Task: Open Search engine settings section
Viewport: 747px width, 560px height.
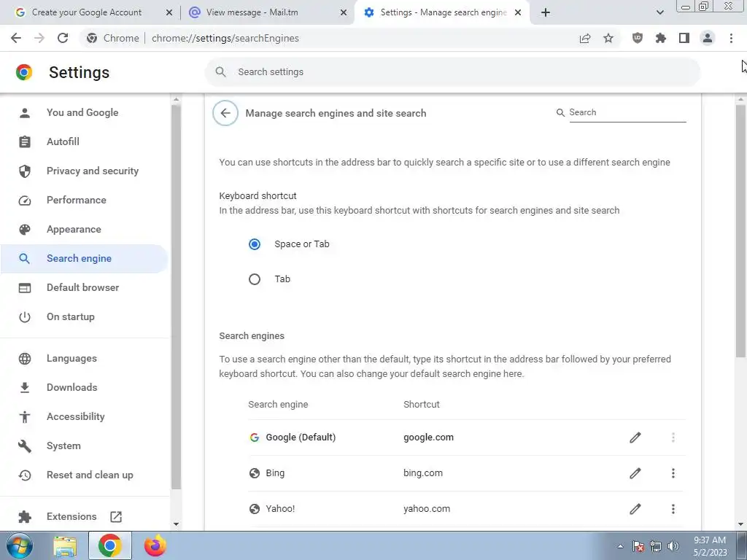Action: pyautogui.click(x=85, y=259)
